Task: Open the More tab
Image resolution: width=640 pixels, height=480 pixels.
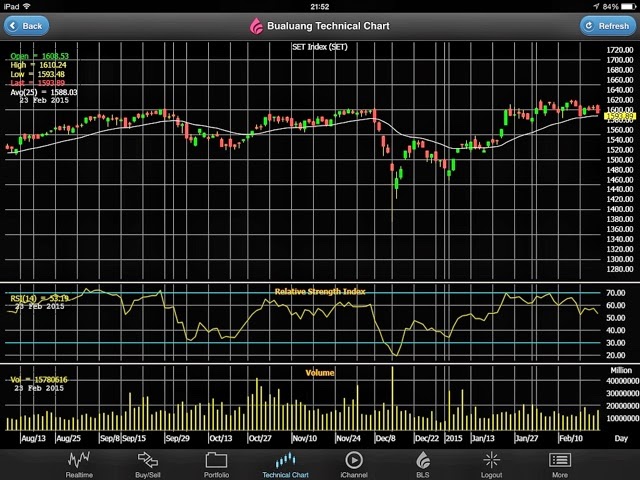Action: coord(560,465)
